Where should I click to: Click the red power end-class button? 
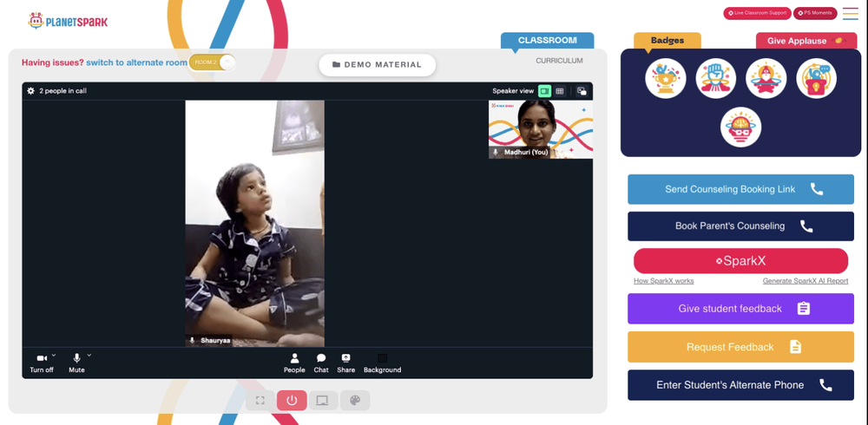pyautogui.click(x=292, y=400)
